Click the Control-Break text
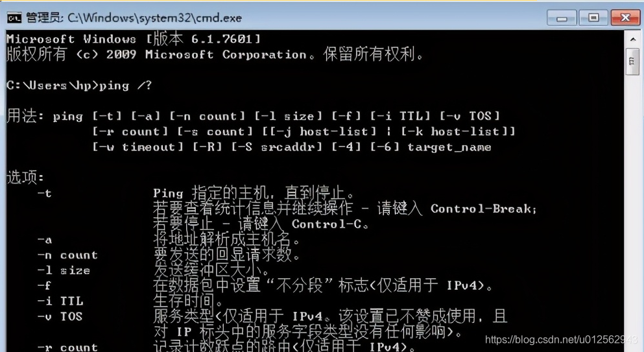The image size is (644, 352). [x=483, y=209]
